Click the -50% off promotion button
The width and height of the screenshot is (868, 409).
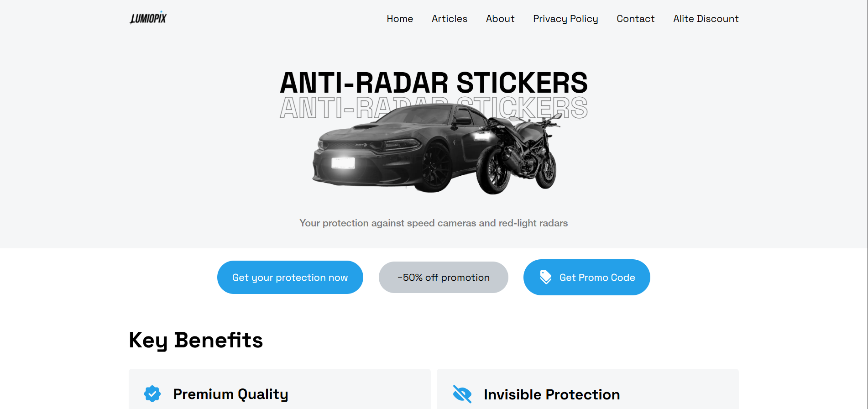point(444,277)
